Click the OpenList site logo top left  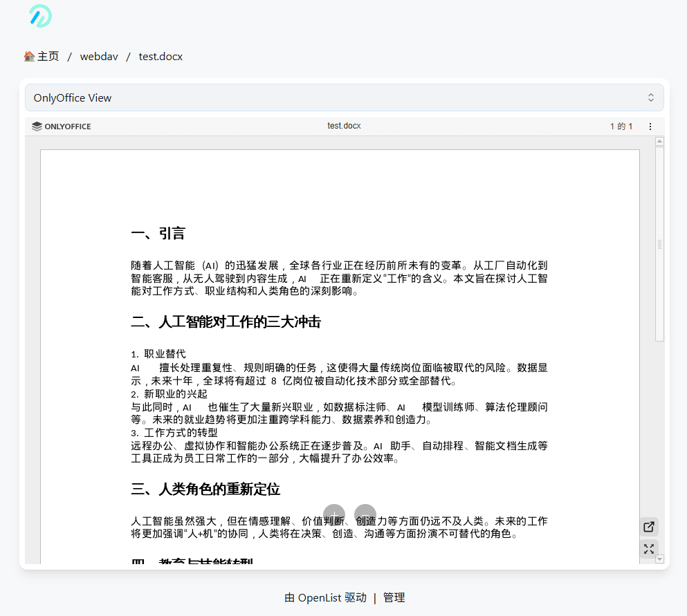[39, 15]
